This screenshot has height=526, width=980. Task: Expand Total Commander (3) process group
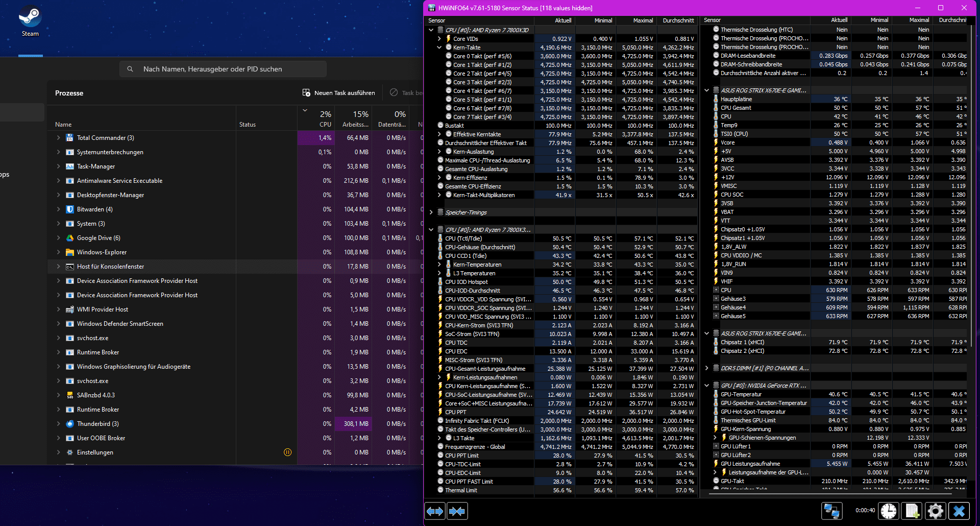(x=58, y=138)
